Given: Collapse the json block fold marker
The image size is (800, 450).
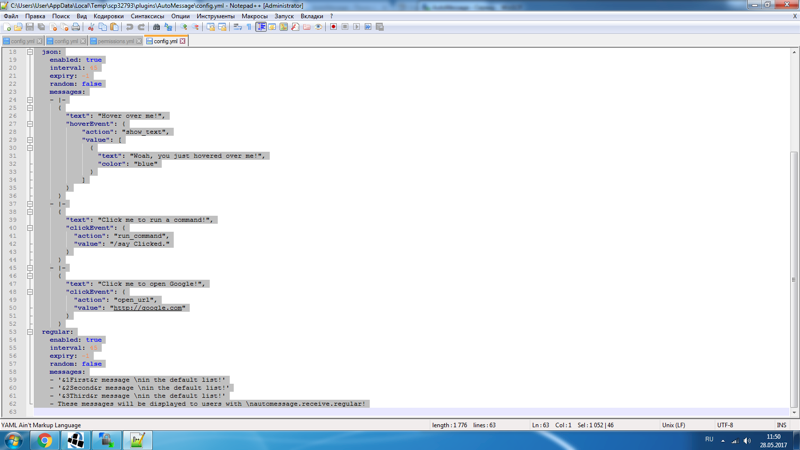Looking at the screenshot, I should pos(30,52).
